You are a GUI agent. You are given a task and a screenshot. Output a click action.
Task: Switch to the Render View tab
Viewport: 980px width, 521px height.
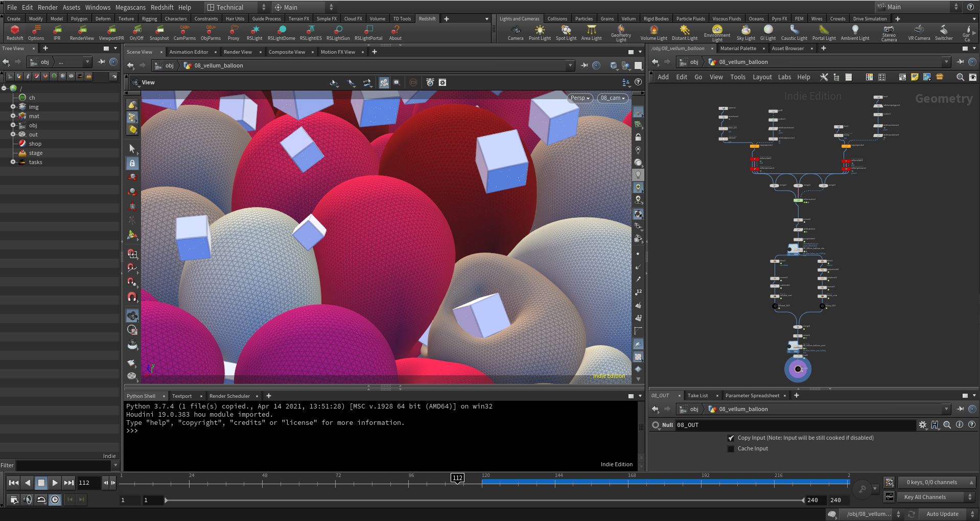pos(238,52)
